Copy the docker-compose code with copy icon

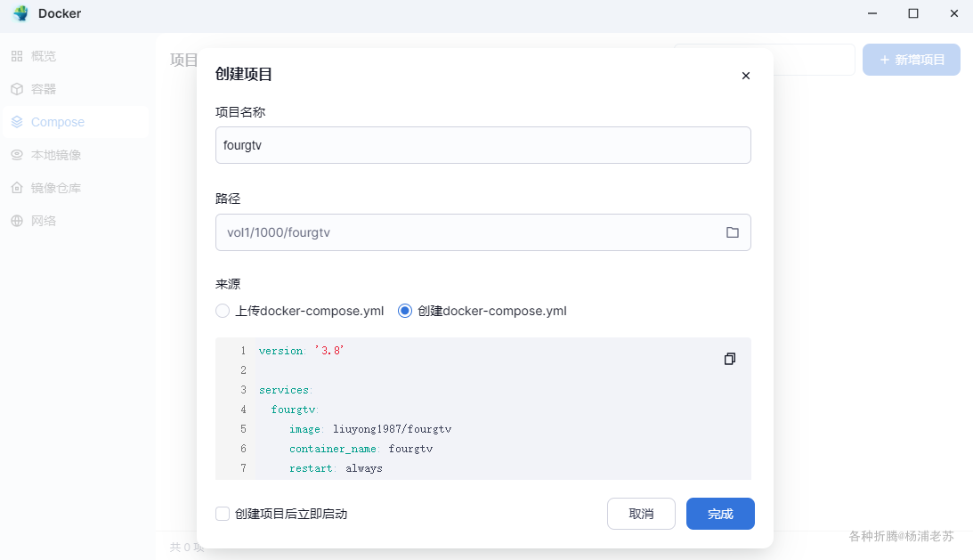pos(730,359)
